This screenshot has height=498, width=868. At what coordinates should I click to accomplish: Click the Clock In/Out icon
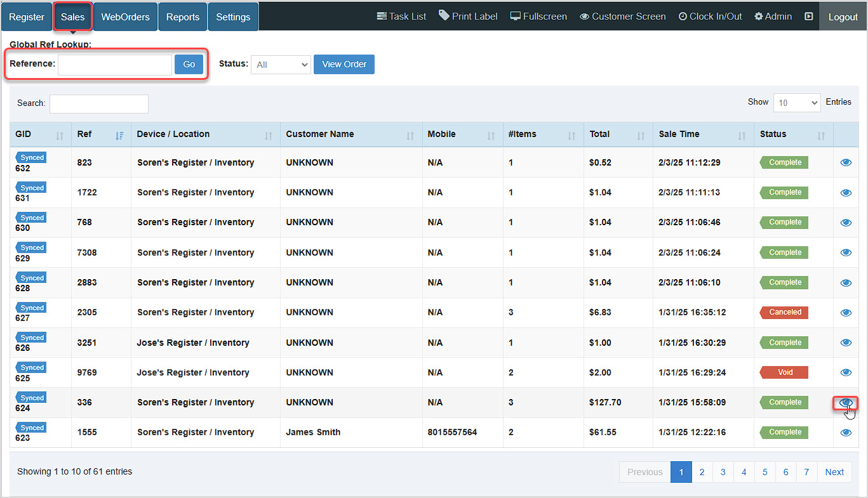click(x=710, y=16)
